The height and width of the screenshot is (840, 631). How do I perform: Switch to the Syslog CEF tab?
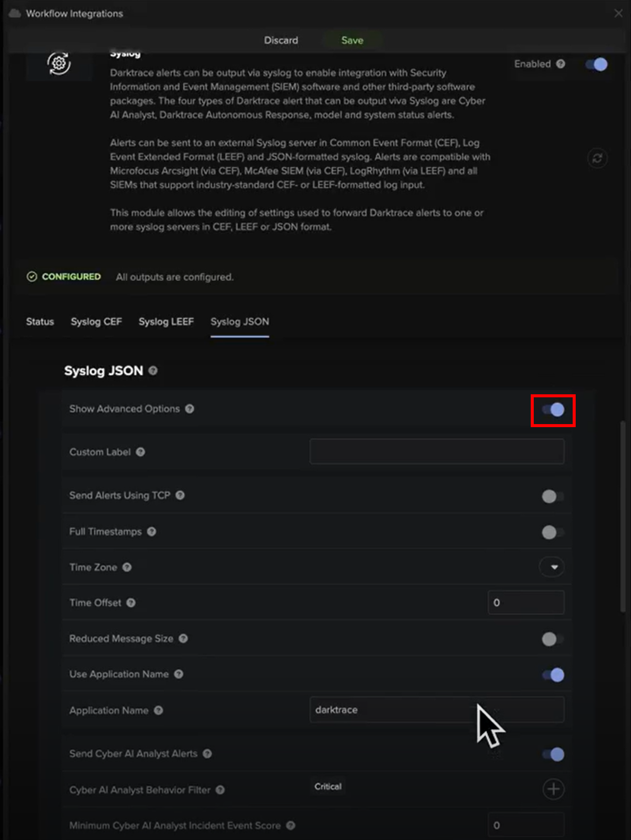coord(96,322)
